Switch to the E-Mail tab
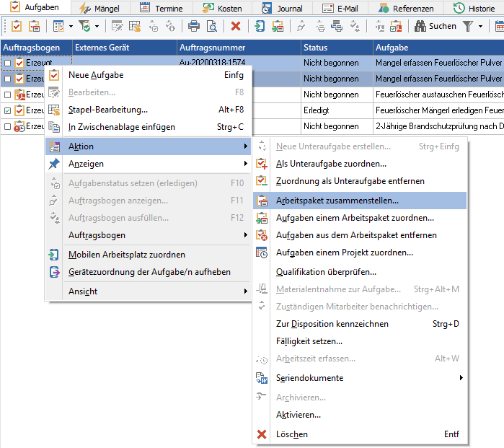Viewport: 504px width, 448px height. click(340, 9)
